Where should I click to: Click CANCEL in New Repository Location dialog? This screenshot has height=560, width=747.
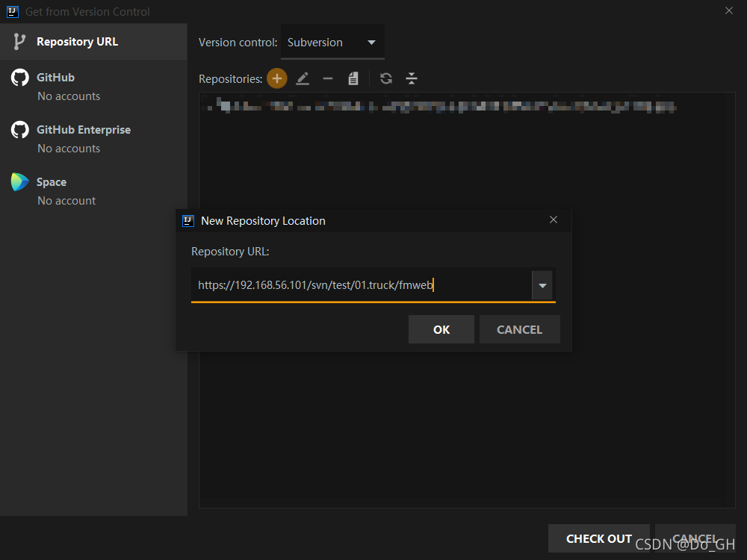pos(520,329)
